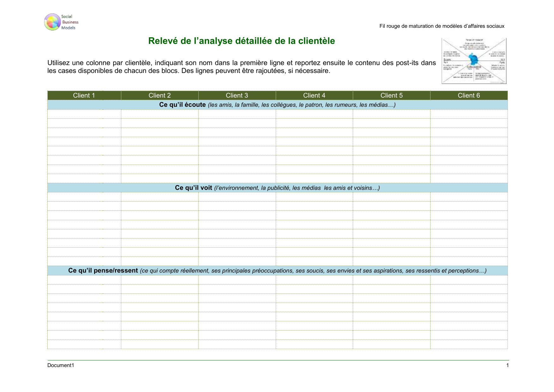Click first empty Client 4 cell under 'pense/ressent'

point(314,280)
